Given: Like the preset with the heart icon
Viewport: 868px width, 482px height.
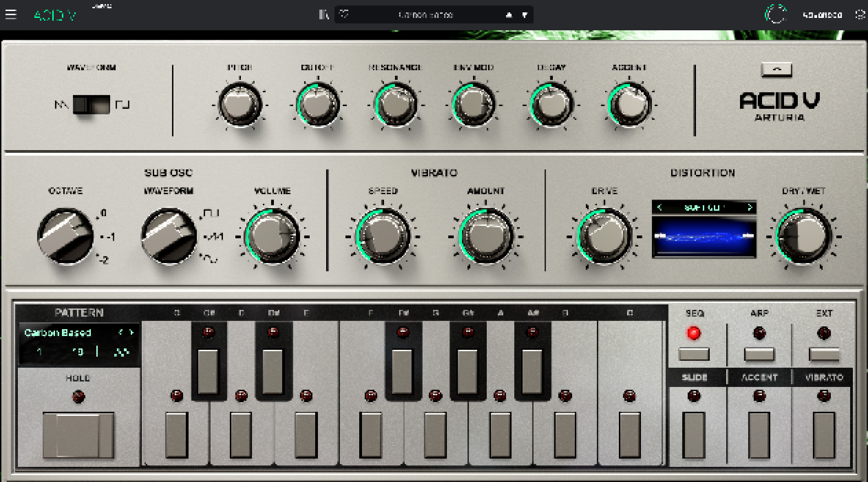Looking at the screenshot, I should (x=344, y=15).
